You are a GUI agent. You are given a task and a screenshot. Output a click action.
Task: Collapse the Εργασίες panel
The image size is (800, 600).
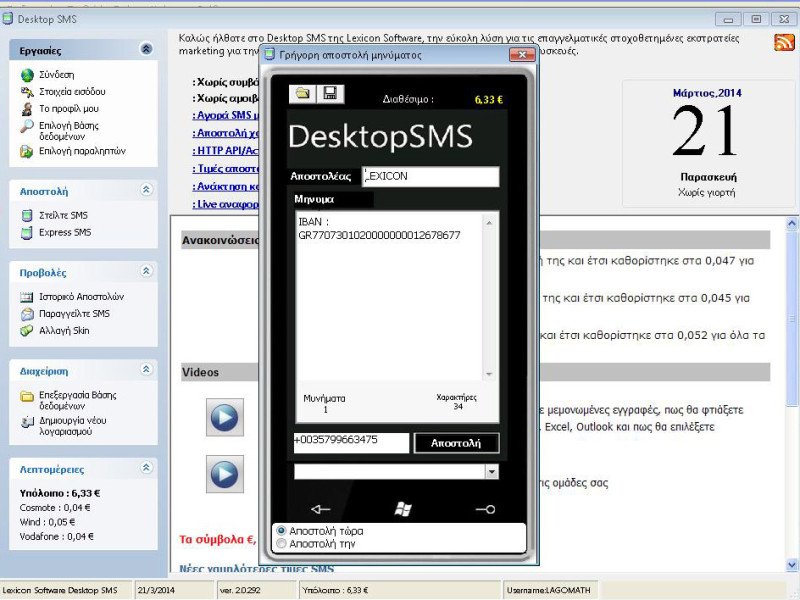[x=146, y=49]
